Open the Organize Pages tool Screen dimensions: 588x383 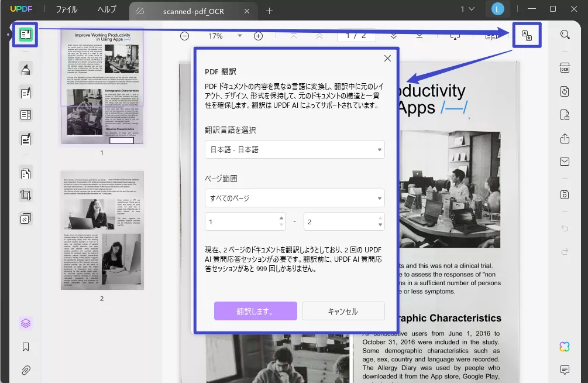click(x=26, y=173)
